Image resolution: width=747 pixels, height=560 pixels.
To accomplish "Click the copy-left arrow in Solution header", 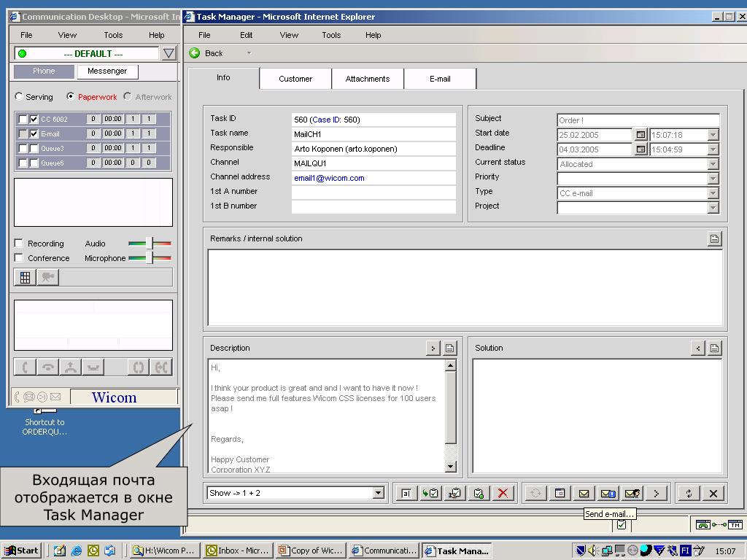I will pos(698,348).
